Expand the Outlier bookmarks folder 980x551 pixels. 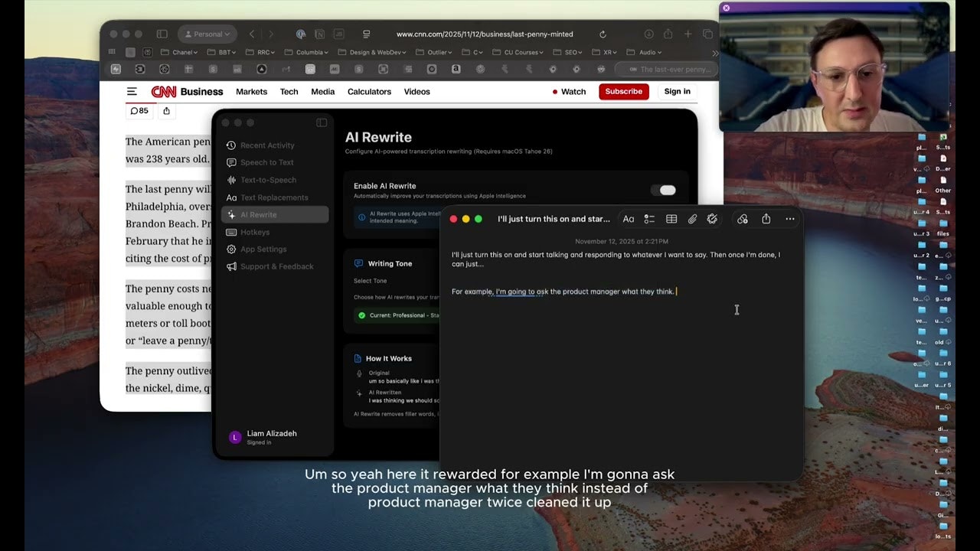click(x=436, y=52)
